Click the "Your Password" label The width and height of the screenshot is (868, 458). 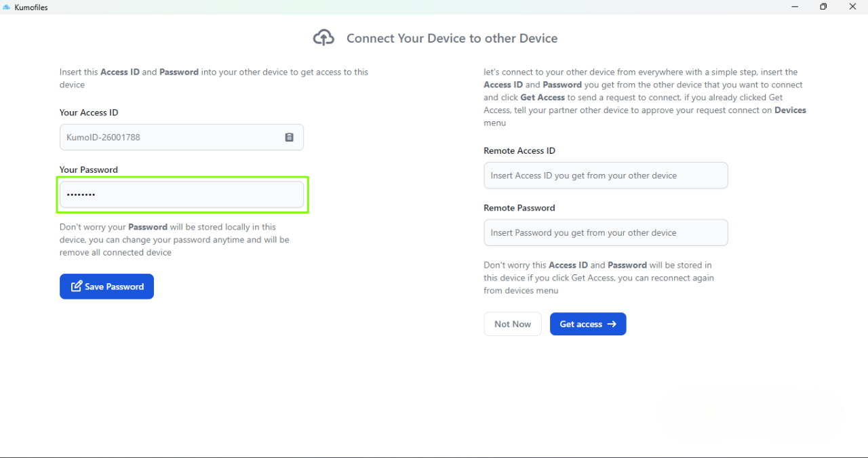coord(89,169)
